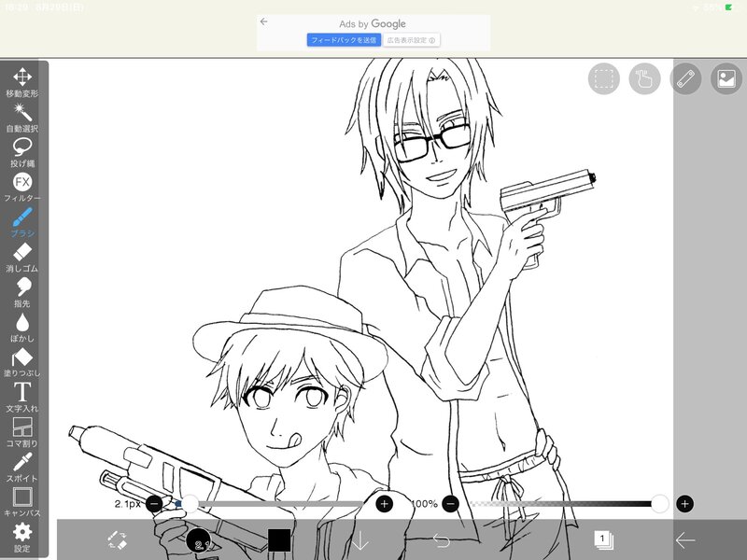
Task: Open the material image button
Action: point(726,78)
